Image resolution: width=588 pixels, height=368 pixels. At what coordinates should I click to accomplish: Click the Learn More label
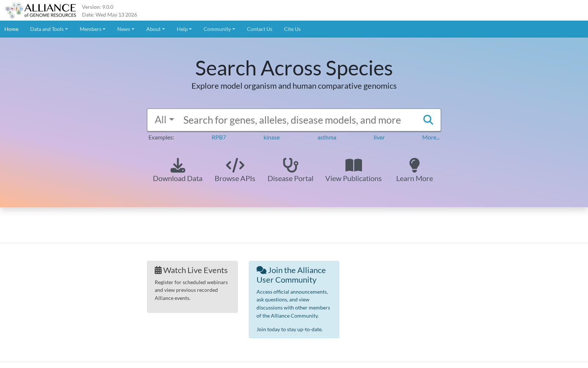point(415,178)
